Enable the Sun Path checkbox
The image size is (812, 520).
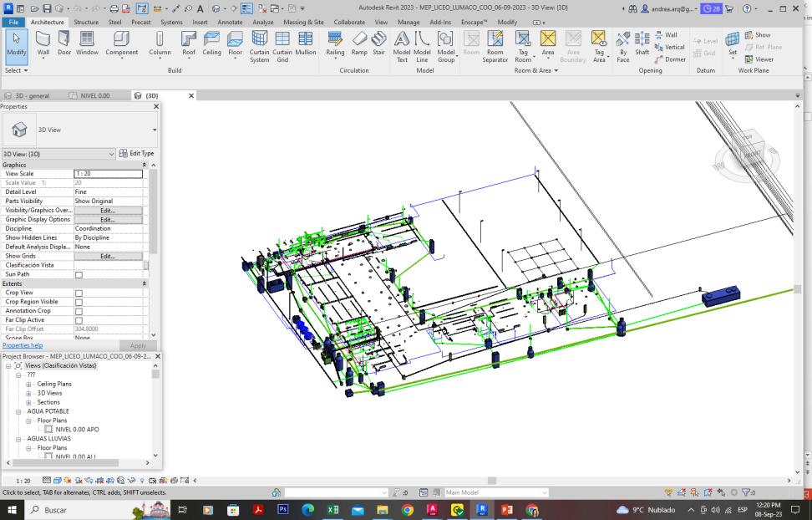coord(79,275)
